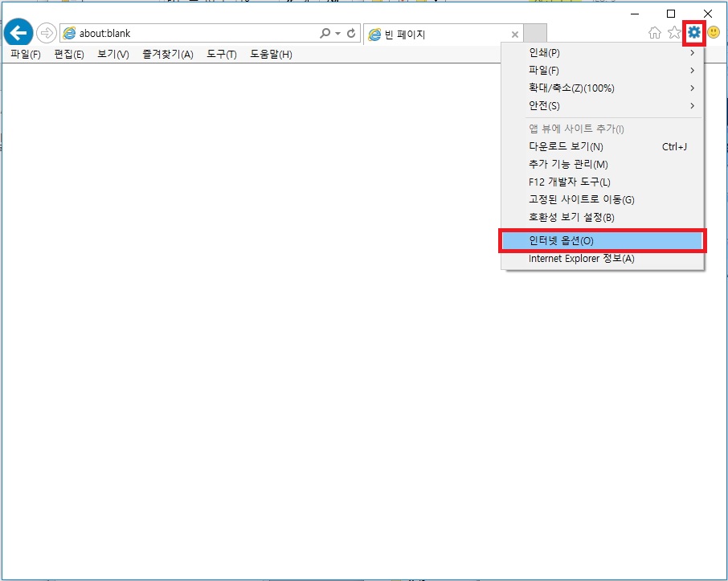
Task: Click the smiley feedback icon
Action: pos(714,32)
